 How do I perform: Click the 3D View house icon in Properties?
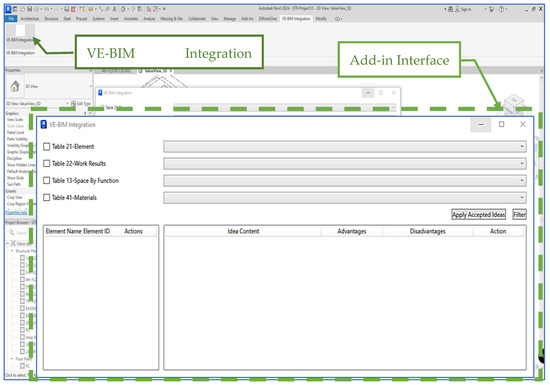(15, 86)
